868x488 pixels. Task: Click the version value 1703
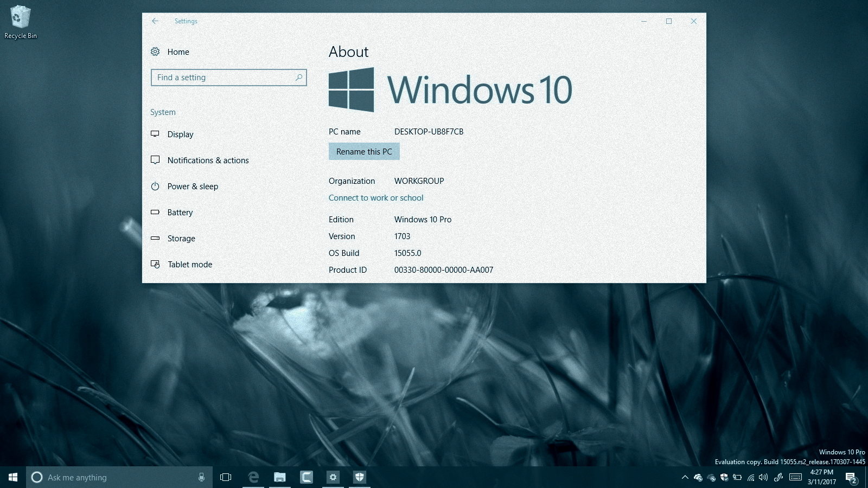coord(402,236)
